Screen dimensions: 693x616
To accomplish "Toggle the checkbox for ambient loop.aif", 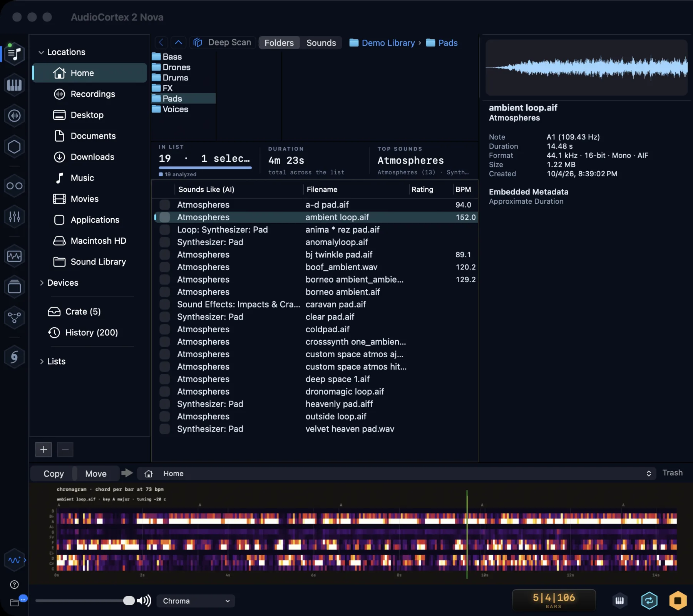I will tap(165, 217).
